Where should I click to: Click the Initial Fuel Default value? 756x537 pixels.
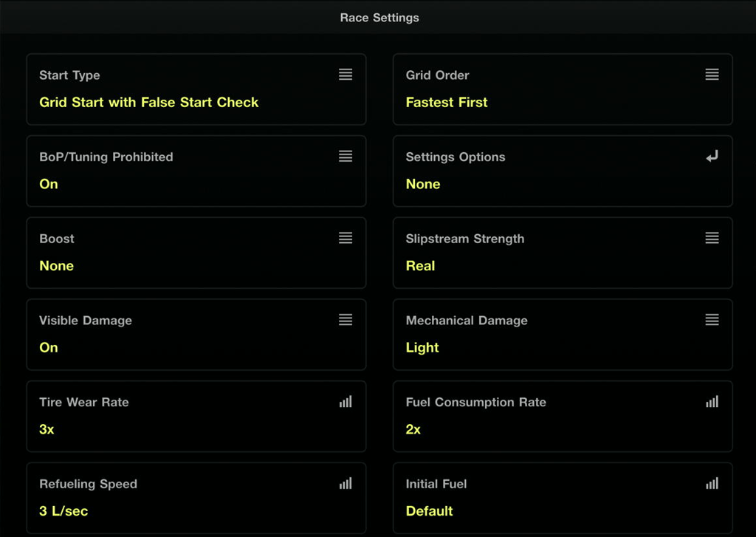[x=429, y=511]
